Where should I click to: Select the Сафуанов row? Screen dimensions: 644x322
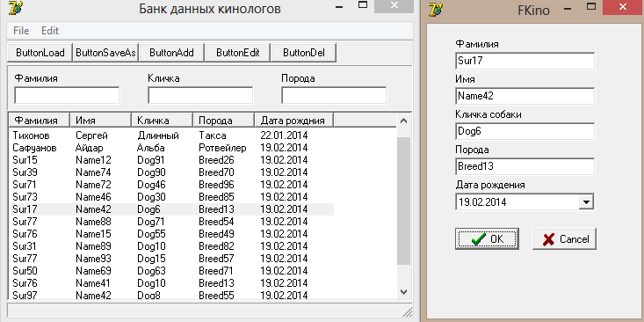coord(171,148)
